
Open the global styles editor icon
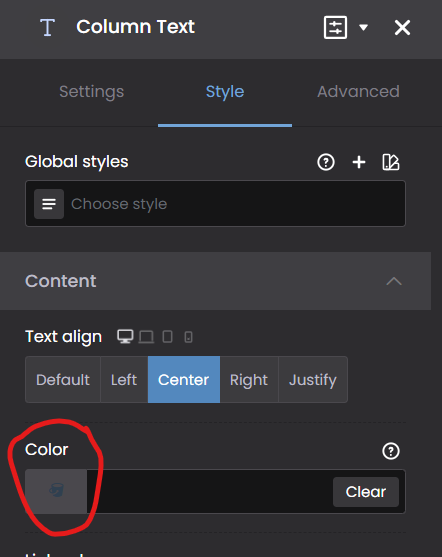[391, 162]
